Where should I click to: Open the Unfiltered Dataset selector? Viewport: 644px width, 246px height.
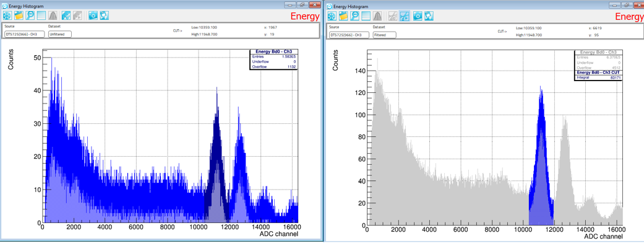pyautogui.click(x=59, y=34)
